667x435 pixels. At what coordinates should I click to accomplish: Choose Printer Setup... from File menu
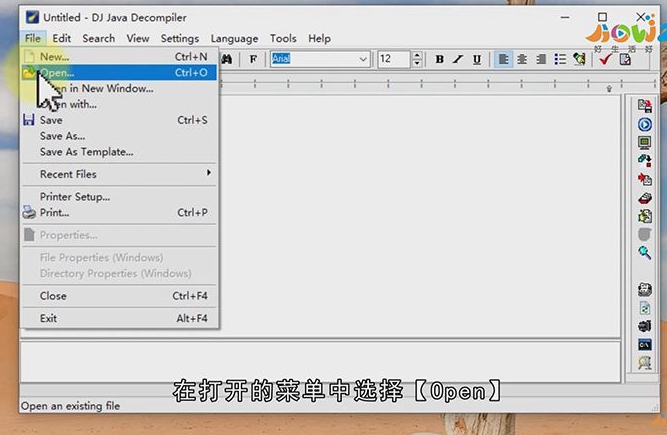[x=119, y=197]
